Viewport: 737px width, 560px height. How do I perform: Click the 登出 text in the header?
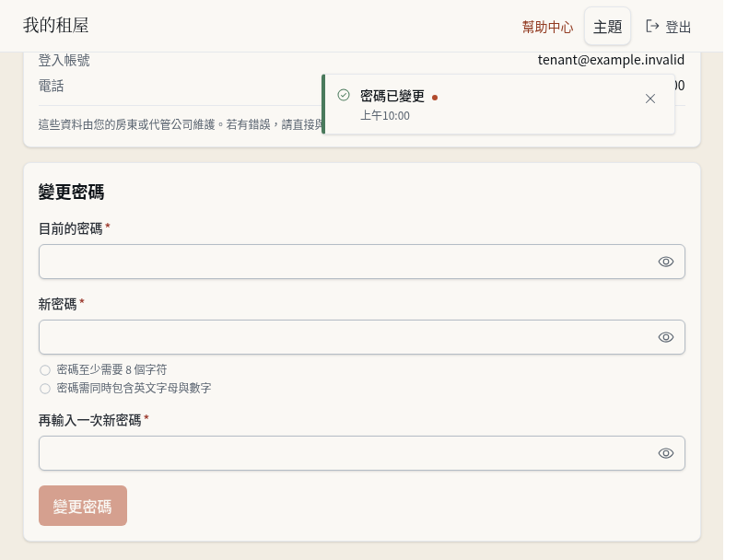tap(678, 28)
